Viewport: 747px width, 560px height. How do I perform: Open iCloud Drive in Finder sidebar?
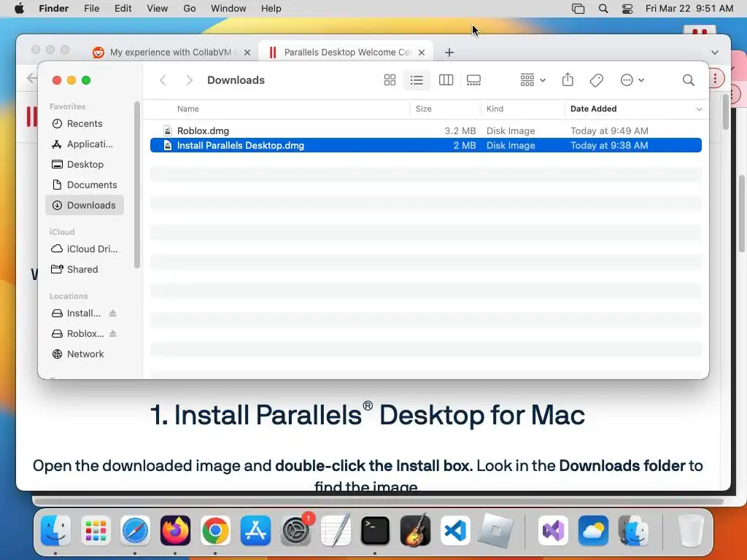85,249
